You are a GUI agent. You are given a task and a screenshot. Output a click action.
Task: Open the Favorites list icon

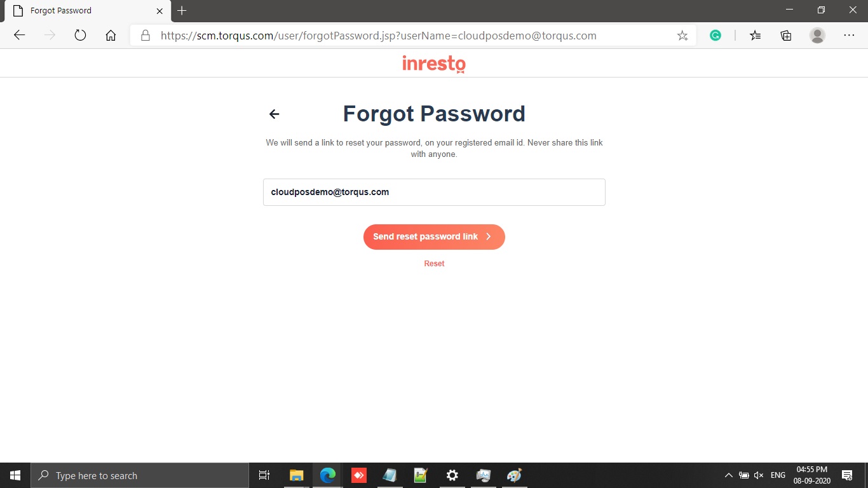pos(755,36)
